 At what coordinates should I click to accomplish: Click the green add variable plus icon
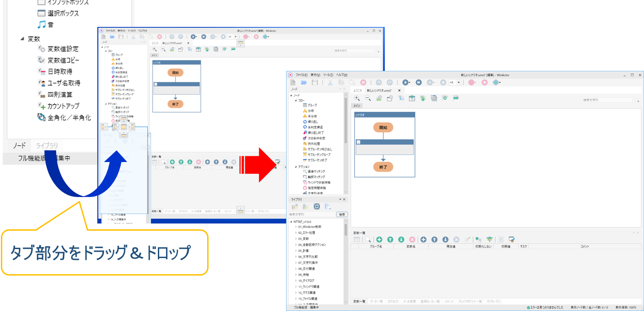tap(379, 240)
